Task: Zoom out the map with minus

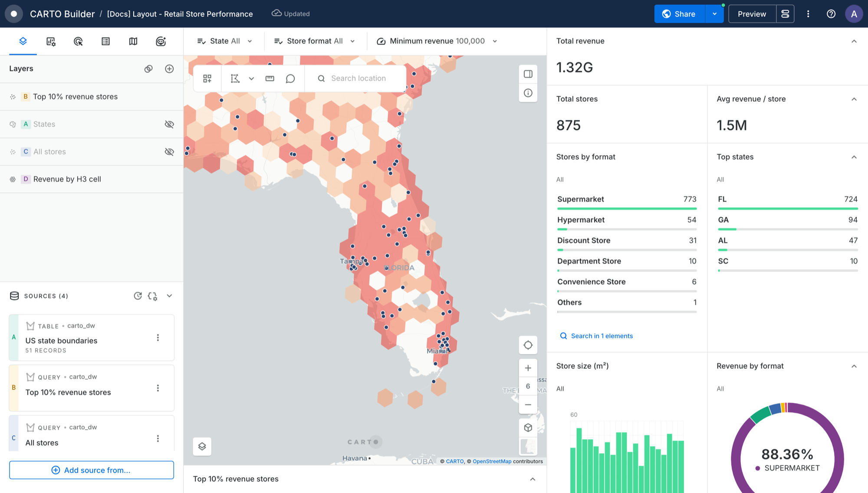Action: 528,405
